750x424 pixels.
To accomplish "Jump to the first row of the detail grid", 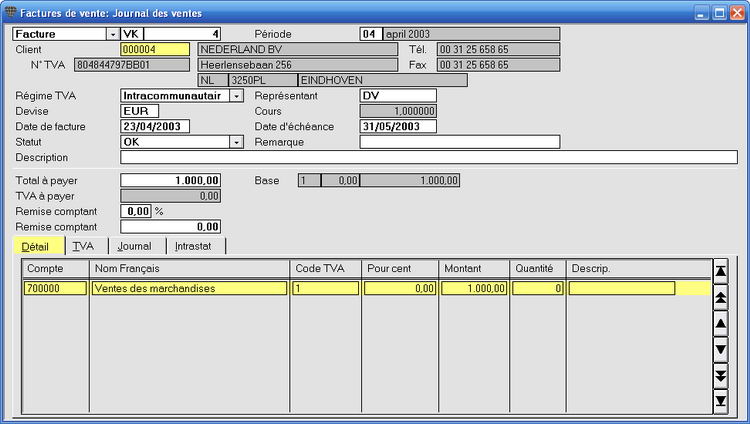I will coord(720,271).
